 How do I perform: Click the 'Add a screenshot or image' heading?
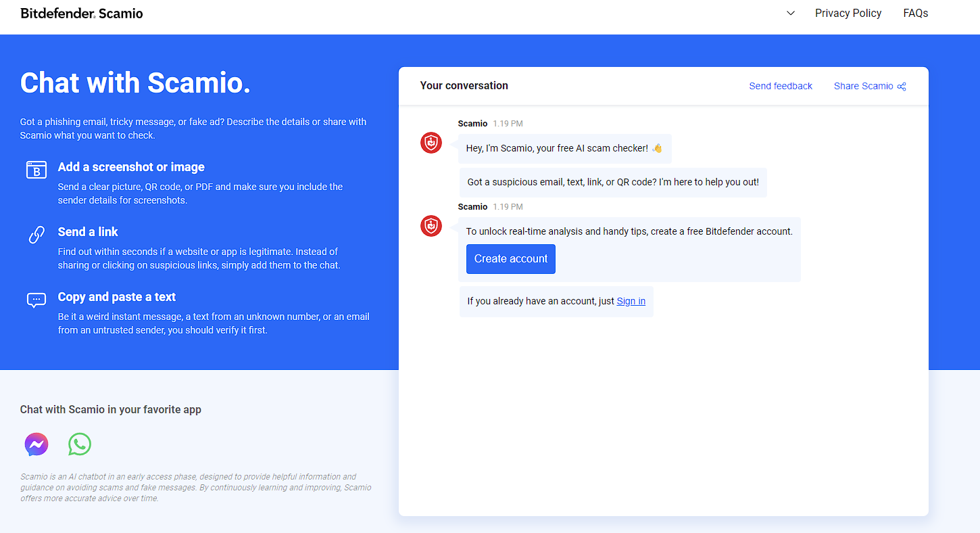click(x=131, y=167)
